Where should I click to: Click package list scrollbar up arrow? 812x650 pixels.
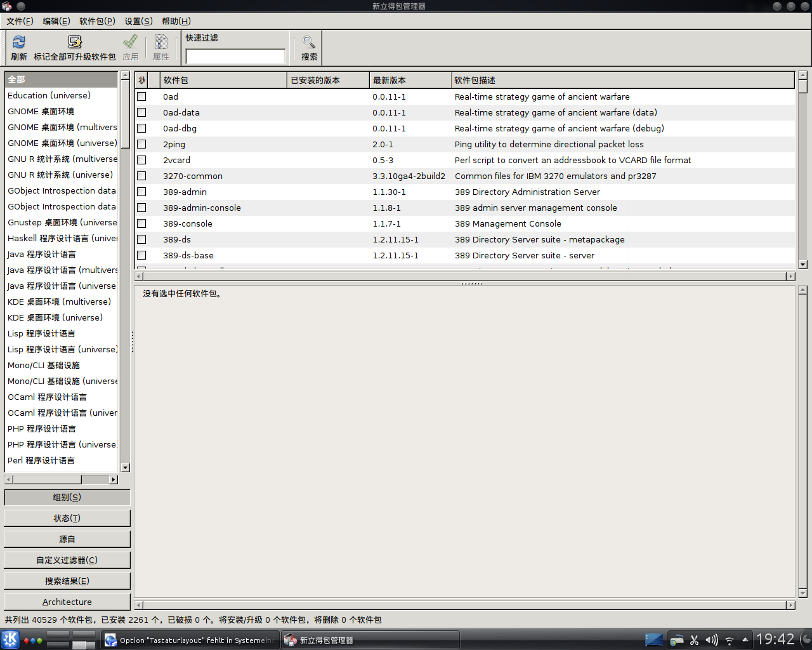[802, 76]
